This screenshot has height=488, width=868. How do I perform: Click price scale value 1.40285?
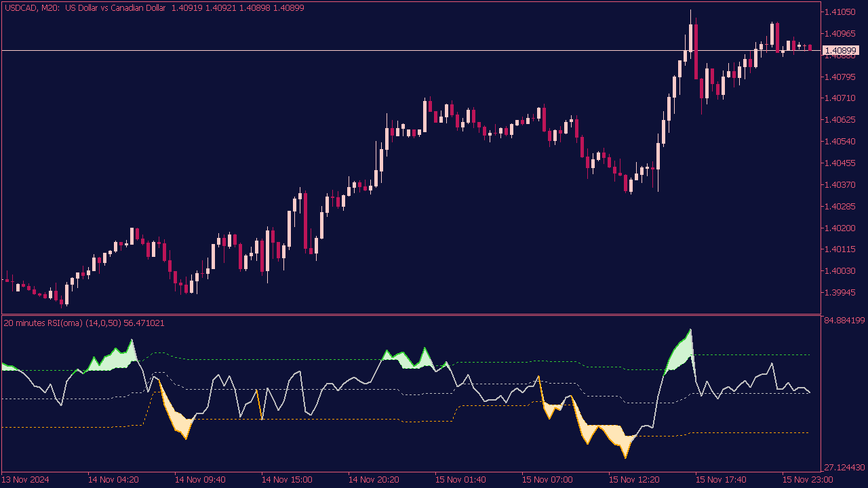tap(839, 206)
